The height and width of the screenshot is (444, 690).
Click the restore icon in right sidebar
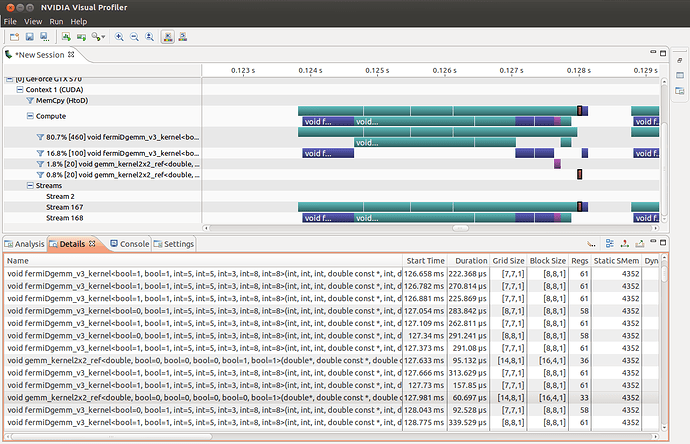coord(680,60)
